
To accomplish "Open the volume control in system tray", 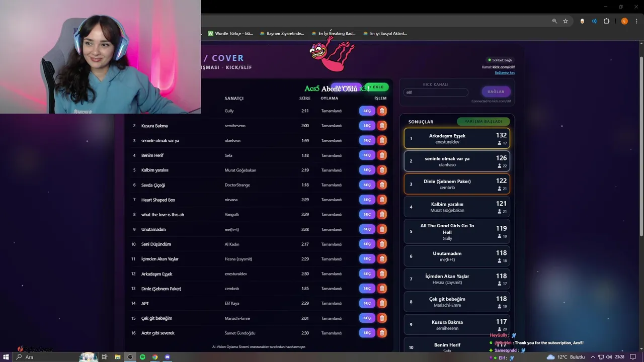I will [609, 357].
